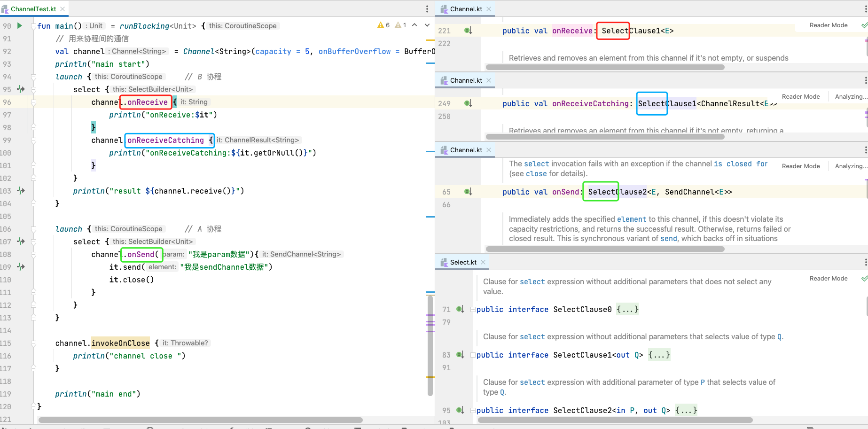The width and height of the screenshot is (868, 429).
Task: Toggle Reader Mode in onReceiveCatching pane
Action: [x=801, y=97]
